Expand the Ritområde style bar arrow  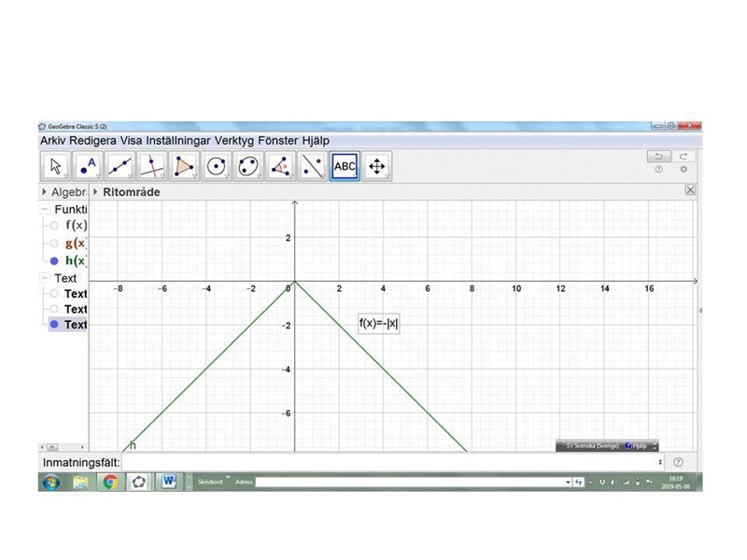point(94,191)
